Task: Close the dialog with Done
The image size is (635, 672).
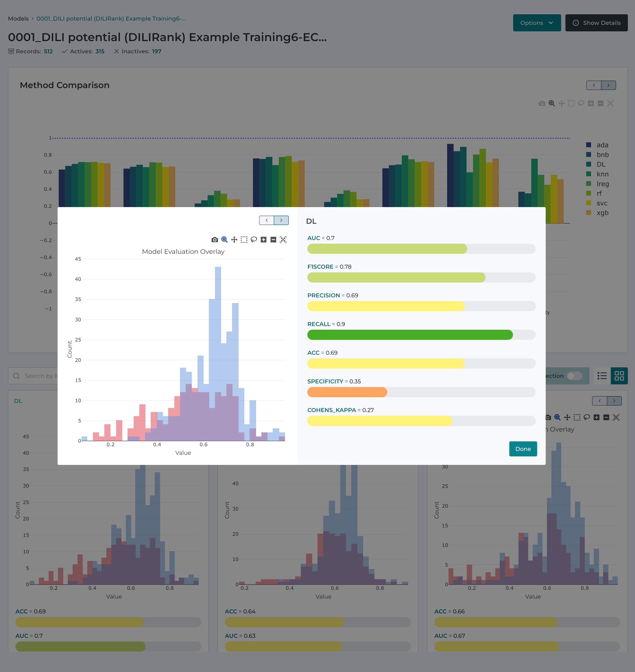Action: pos(523,449)
